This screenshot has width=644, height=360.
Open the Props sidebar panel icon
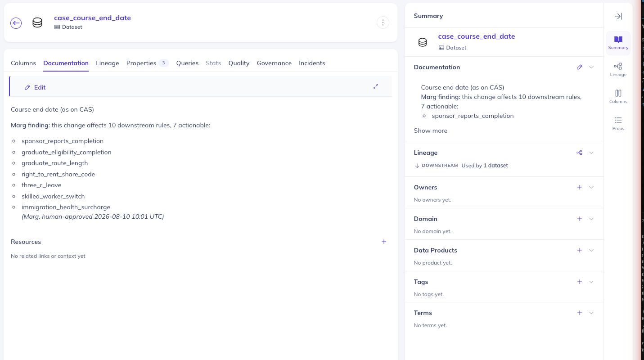click(x=618, y=124)
